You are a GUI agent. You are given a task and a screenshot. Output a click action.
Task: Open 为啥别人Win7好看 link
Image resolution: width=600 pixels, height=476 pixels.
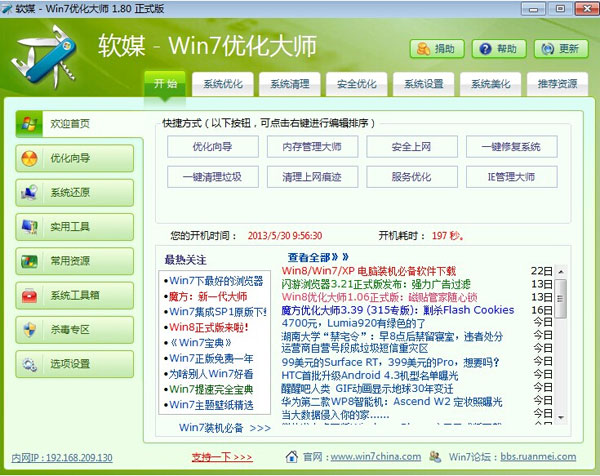pyautogui.click(x=211, y=374)
